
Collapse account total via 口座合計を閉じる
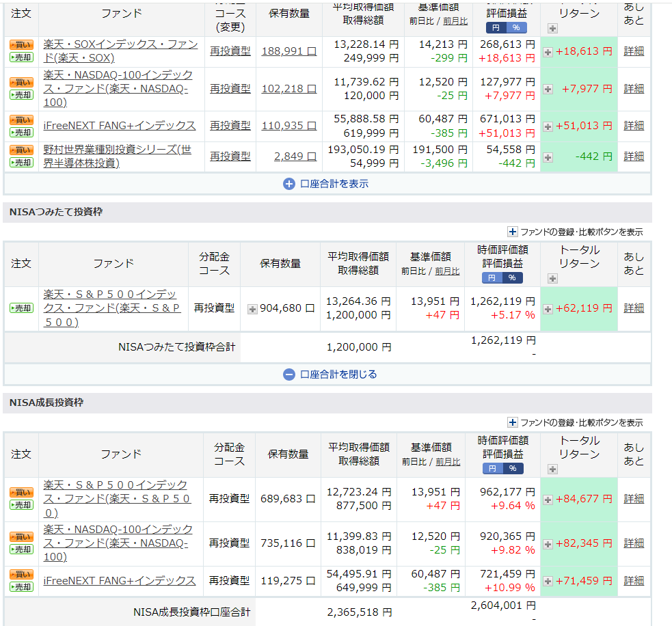(x=330, y=375)
